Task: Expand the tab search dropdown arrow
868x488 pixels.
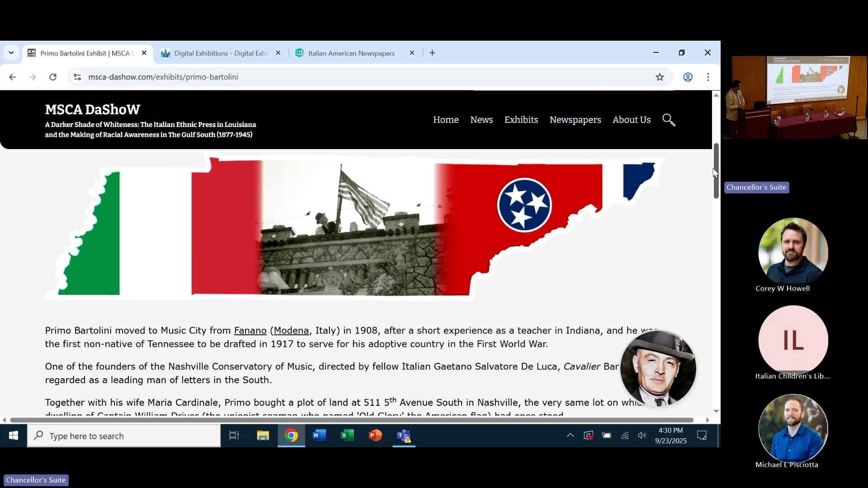Action: coord(11,53)
